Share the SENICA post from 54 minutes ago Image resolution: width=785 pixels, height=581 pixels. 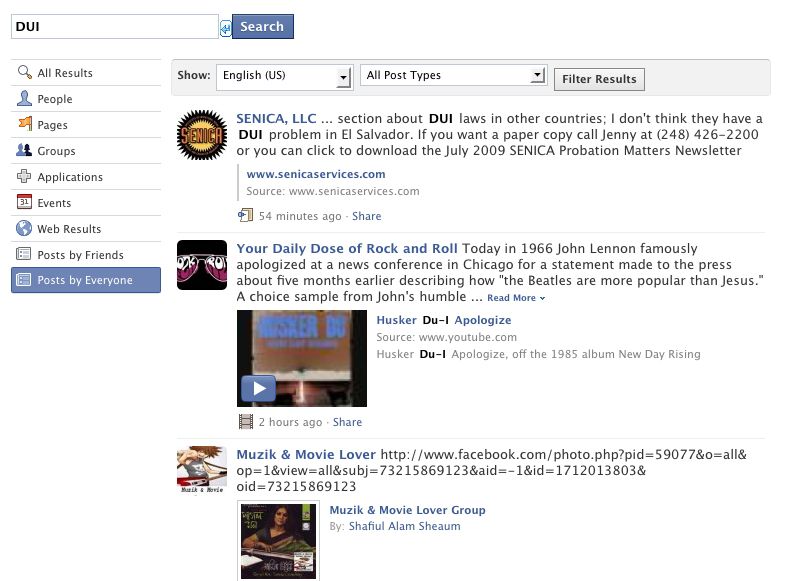[x=366, y=216]
